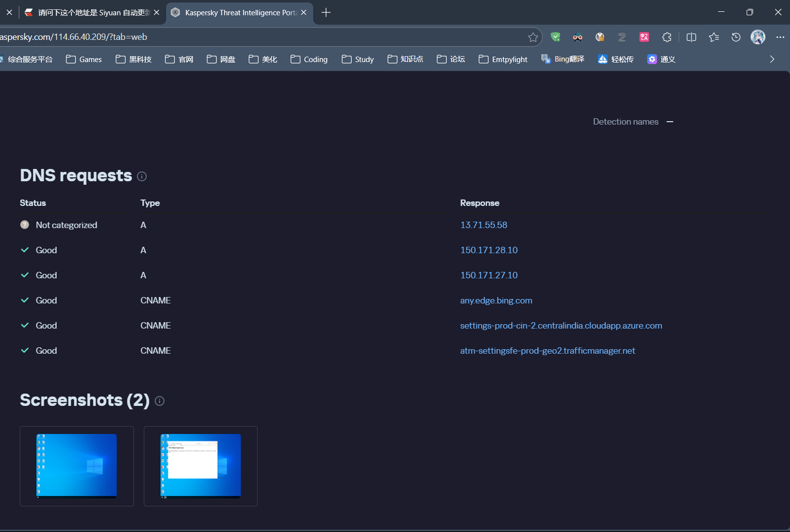The image size is (790, 532).
Task: Open the Coding bookmarks folder
Action: point(309,59)
